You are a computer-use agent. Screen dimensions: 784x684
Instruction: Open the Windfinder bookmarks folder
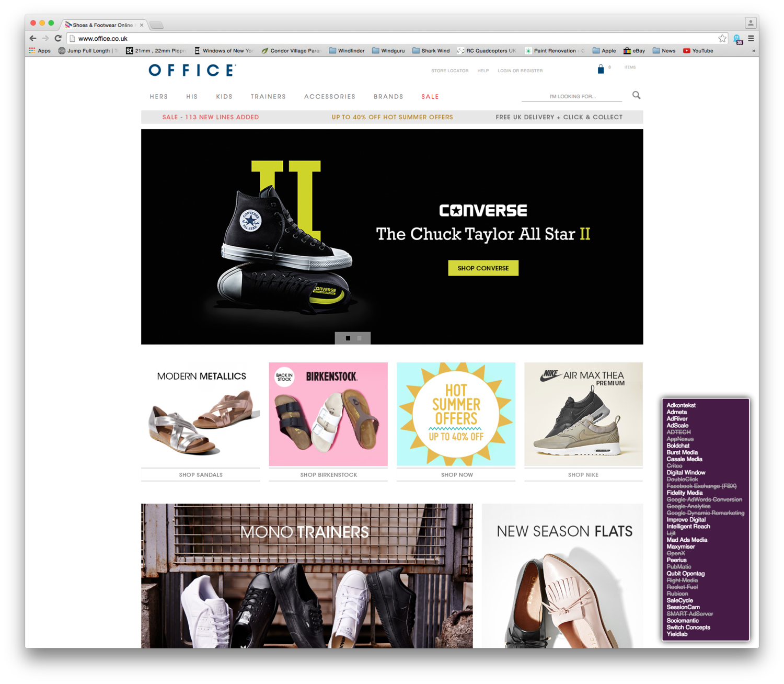coord(347,51)
